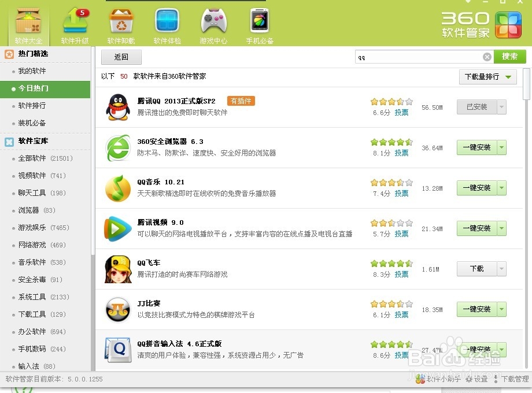Expand the arrow beside QQ飞车 下载 button
Viewport: 532px width, 393px height.
click(x=501, y=269)
